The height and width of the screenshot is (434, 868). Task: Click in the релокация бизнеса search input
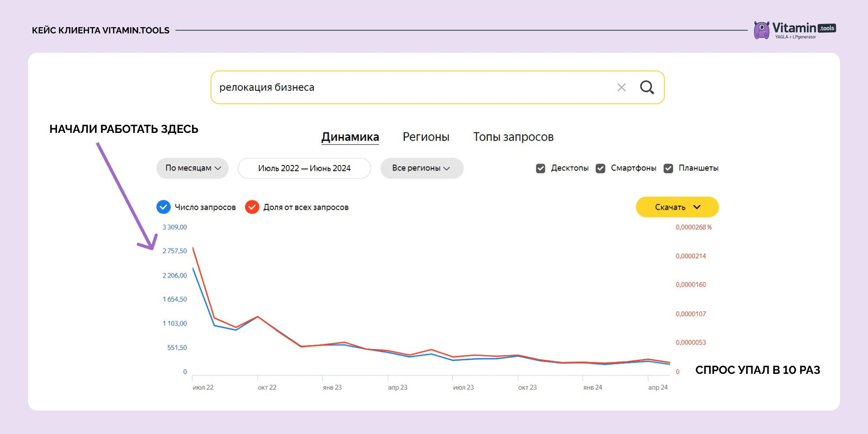click(407, 87)
